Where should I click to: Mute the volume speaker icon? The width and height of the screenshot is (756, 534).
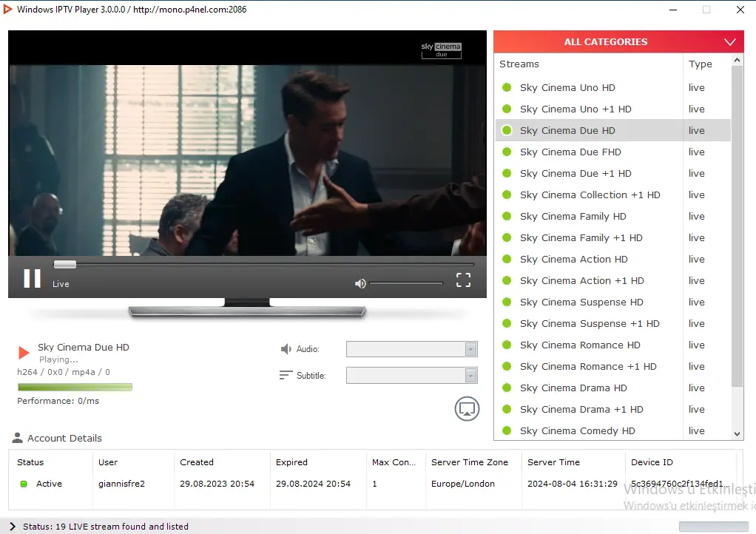click(x=360, y=283)
